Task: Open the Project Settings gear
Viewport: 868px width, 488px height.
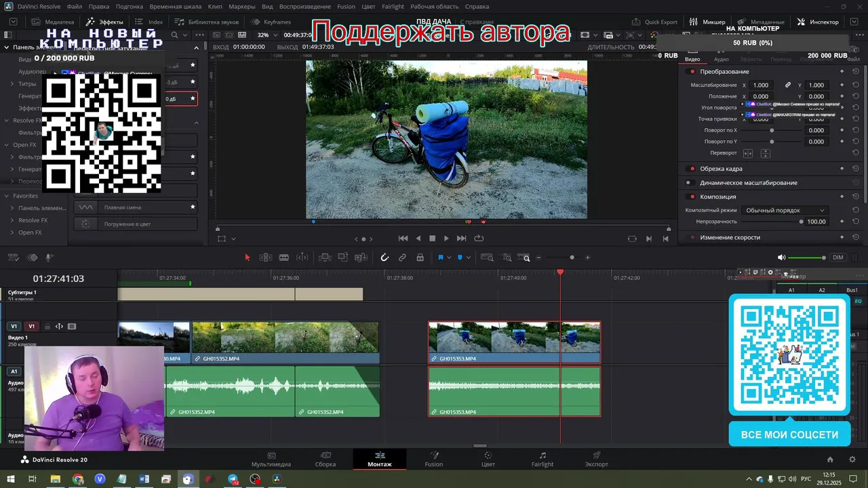Action: click(x=852, y=460)
